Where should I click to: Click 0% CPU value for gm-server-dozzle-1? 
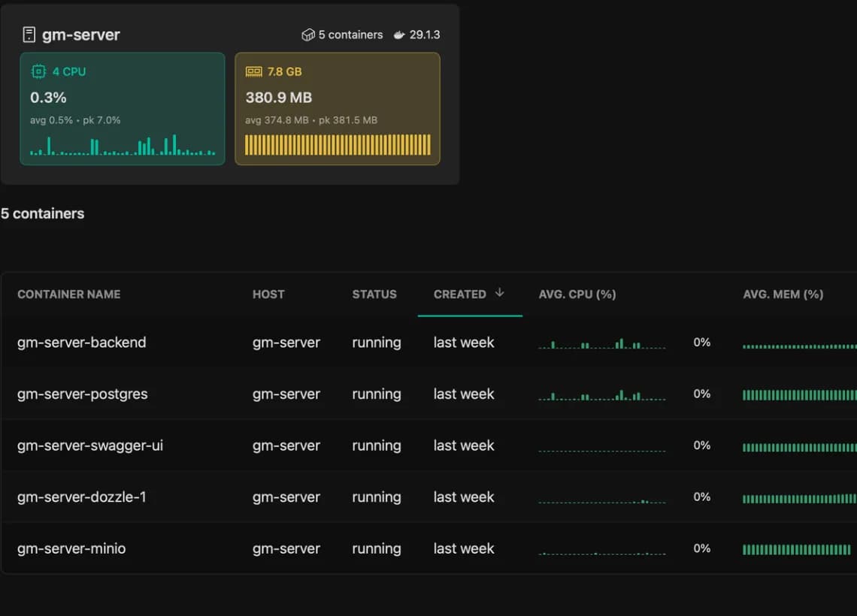pos(702,497)
